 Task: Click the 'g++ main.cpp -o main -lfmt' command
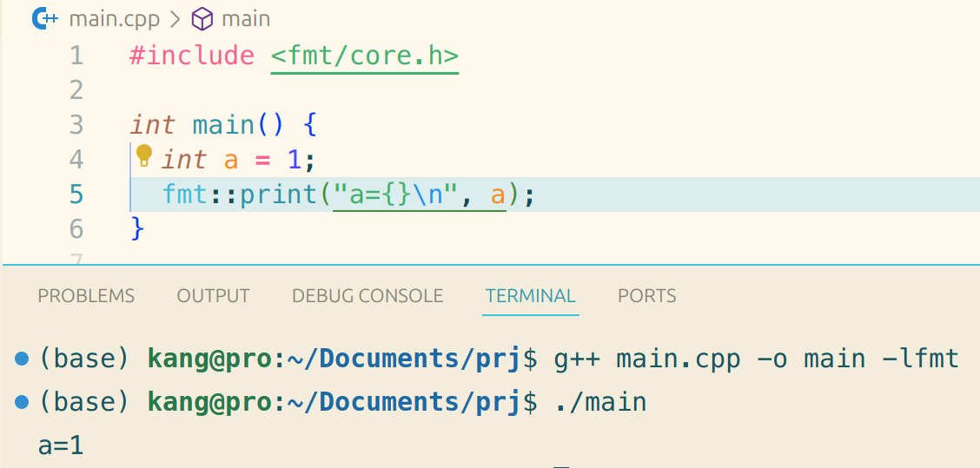point(756,359)
